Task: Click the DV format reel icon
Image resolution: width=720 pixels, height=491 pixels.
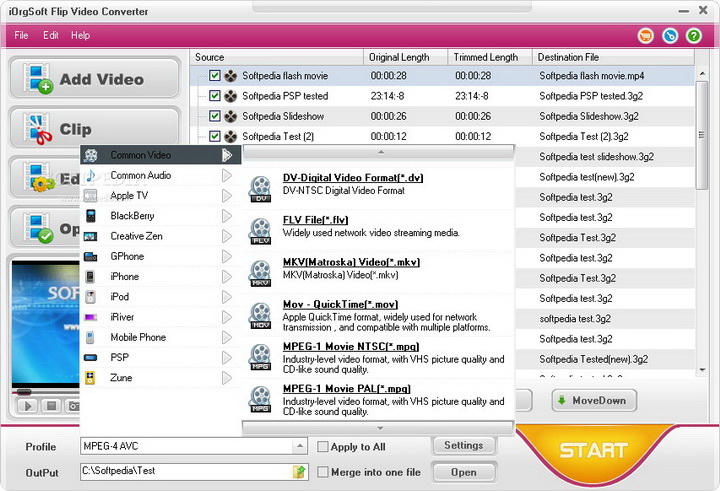Action: tap(260, 189)
